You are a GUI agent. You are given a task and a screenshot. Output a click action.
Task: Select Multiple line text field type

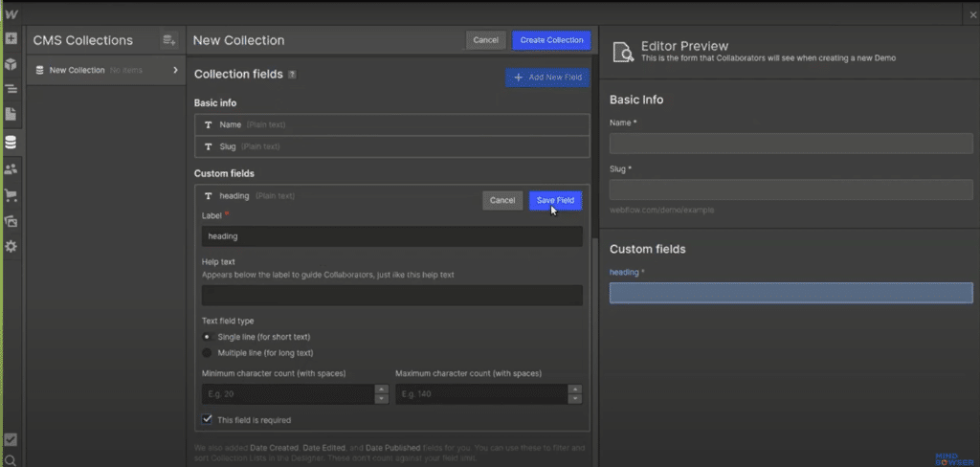click(x=207, y=353)
